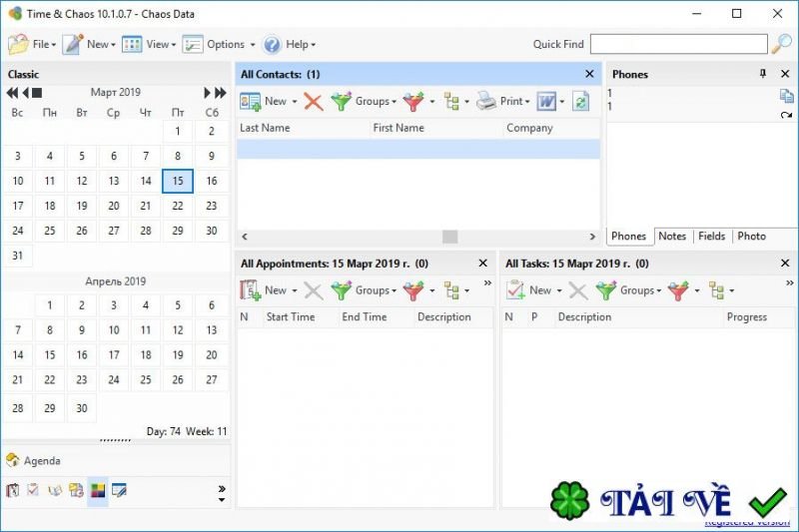Image resolution: width=799 pixels, height=532 pixels.
Task: Expand appointments toolbar overflow chevron
Action: [487, 283]
